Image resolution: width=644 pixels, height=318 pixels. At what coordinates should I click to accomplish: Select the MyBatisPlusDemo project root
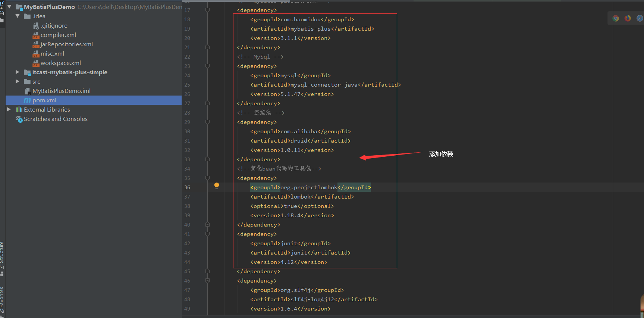(49, 7)
